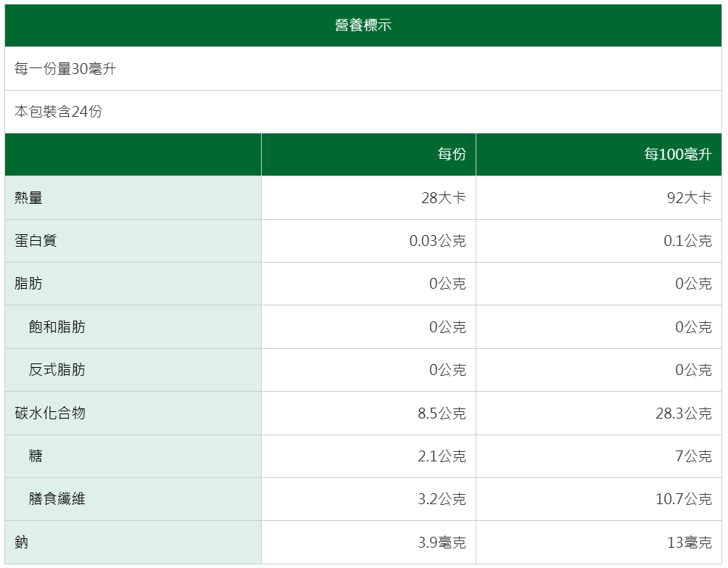This screenshot has height=568, width=728.
Task: Click the 碳水化合物 row label
Action: tap(50, 413)
